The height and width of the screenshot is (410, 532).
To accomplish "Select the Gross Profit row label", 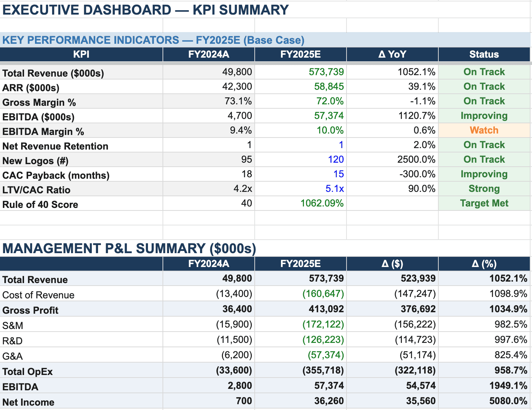I will [x=31, y=310].
